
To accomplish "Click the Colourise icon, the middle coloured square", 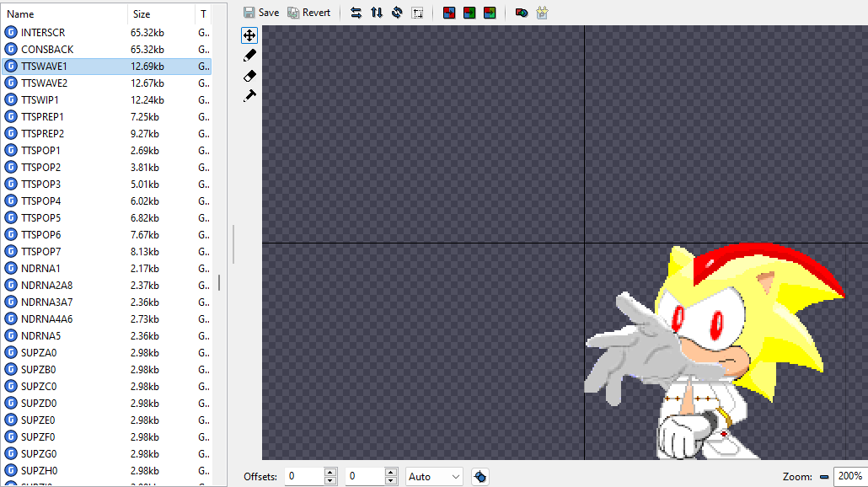I will tap(469, 13).
